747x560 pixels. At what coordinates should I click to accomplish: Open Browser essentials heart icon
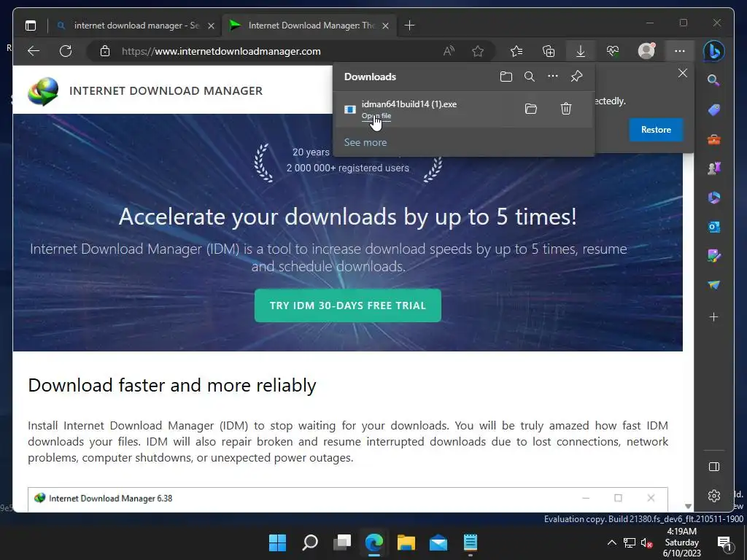click(x=613, y=51)
